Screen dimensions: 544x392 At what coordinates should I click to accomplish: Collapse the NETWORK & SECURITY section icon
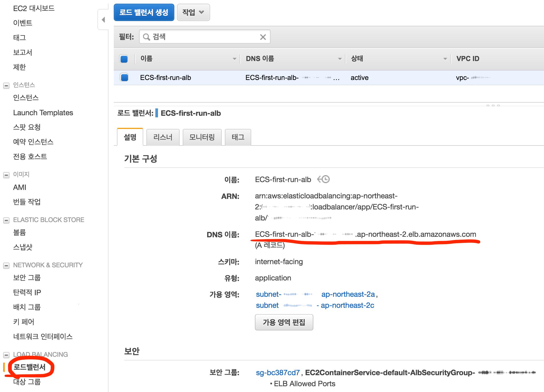pyautogui.click(x=6, y=265)
